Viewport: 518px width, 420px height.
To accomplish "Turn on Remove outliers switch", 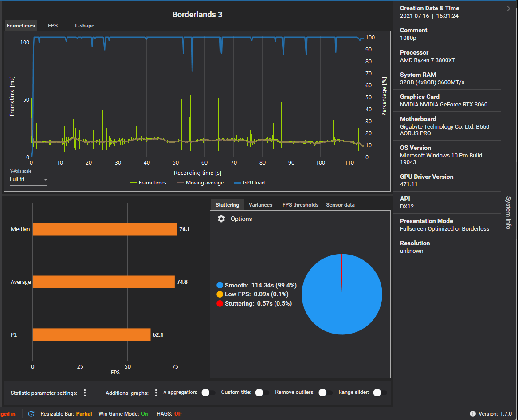I will 326,393.
